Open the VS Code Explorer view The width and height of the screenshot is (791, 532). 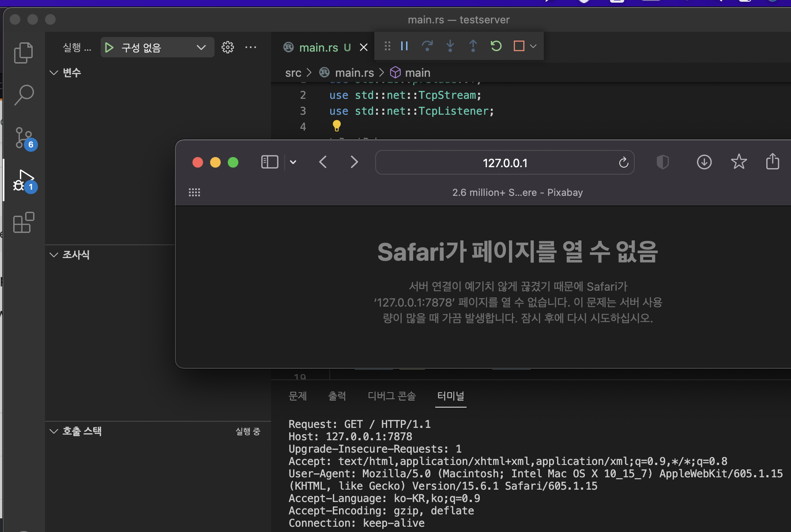click(23, 53)
